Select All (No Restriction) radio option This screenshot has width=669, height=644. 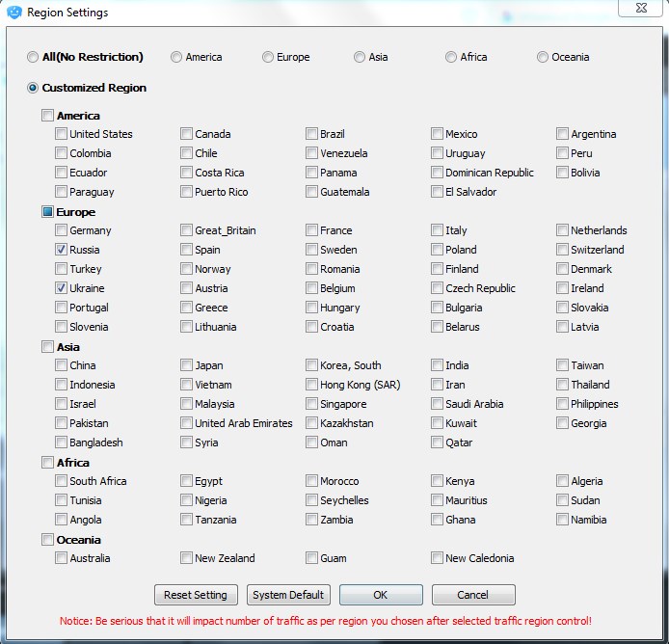pyautogui.click(x=34, y=57)
